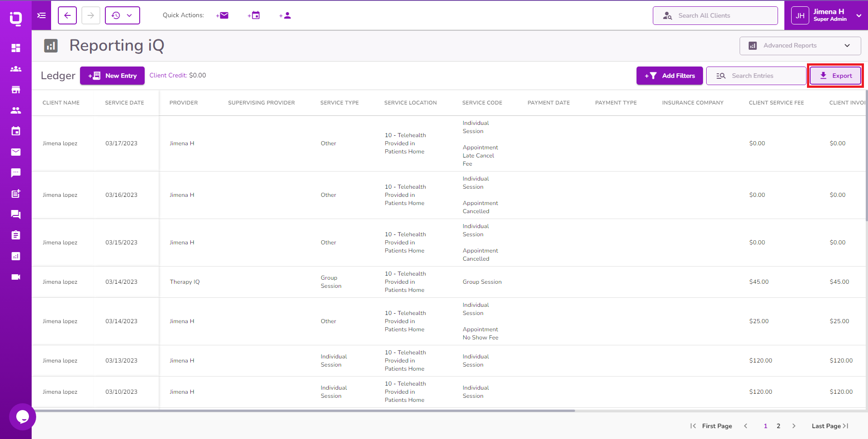The height and width of the screenshot is (439, 868).
Task: Create a new appointment via Quick Actions
Action: point(254,15)
